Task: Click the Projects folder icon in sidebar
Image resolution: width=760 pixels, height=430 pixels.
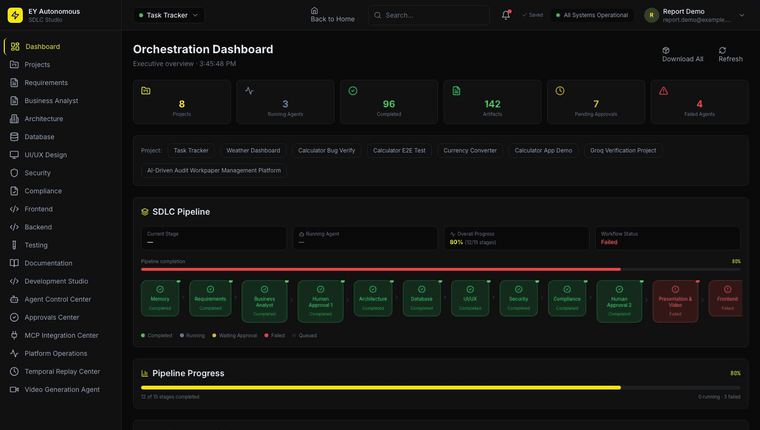Action: pos(15,64)
